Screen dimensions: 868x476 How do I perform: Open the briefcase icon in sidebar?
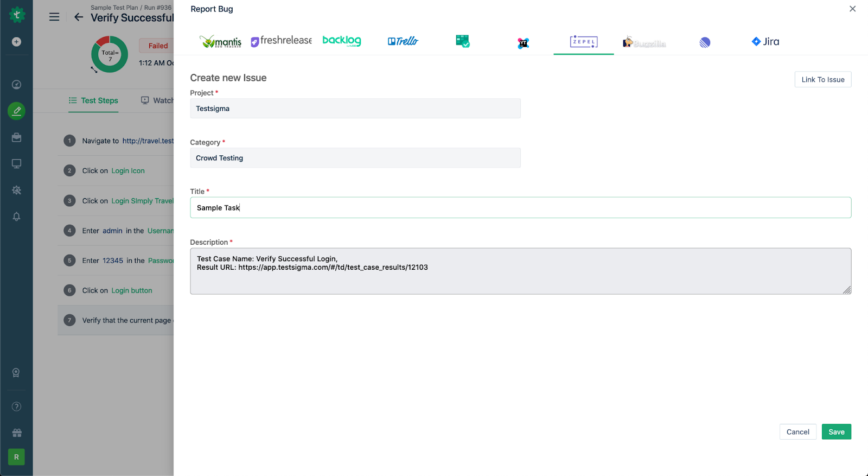coord(16,137)
